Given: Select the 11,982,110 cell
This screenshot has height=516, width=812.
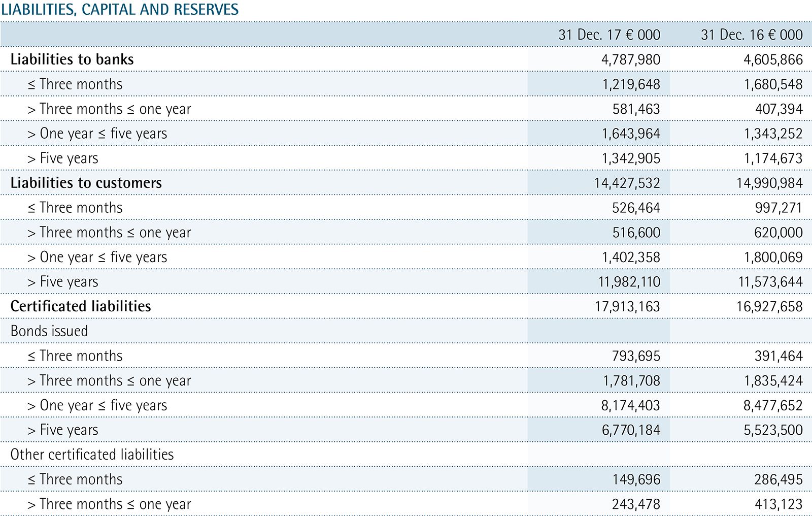Looking at the screenshot, I should [629, 282].
